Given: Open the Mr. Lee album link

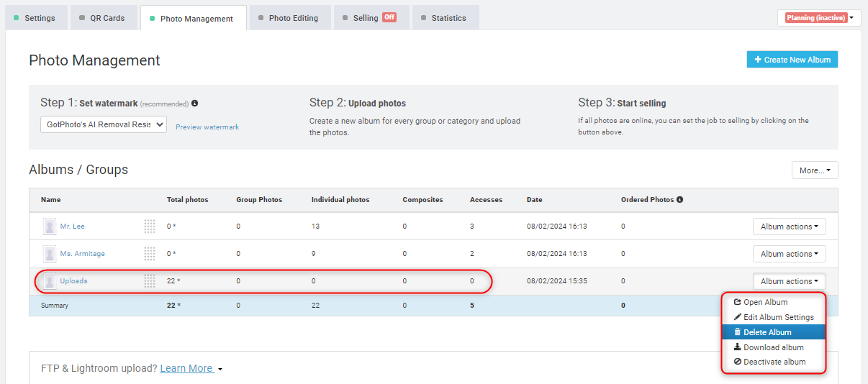Looking at the screenshot, I should click(x=72, y=227).
